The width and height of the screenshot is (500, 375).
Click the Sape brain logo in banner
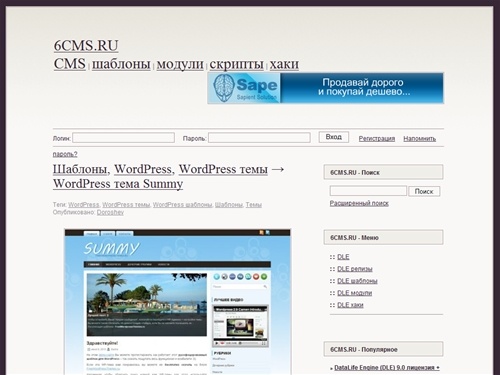pyautogui.click(x=224, y=88)
